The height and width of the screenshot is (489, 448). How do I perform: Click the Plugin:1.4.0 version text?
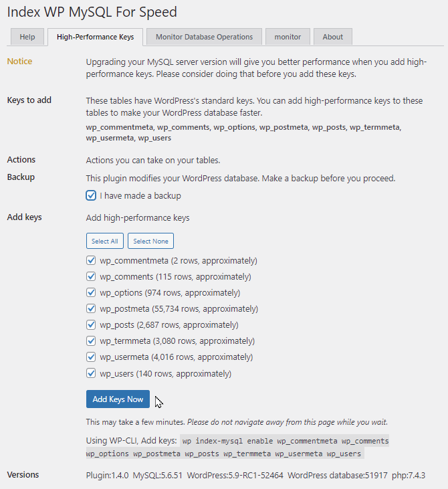[x=107, y=475]
